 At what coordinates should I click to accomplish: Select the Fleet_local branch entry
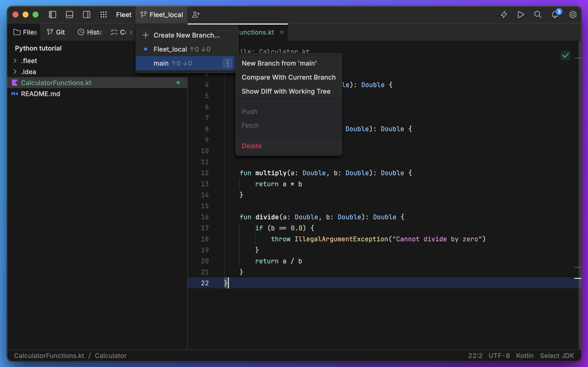point(187,49)
